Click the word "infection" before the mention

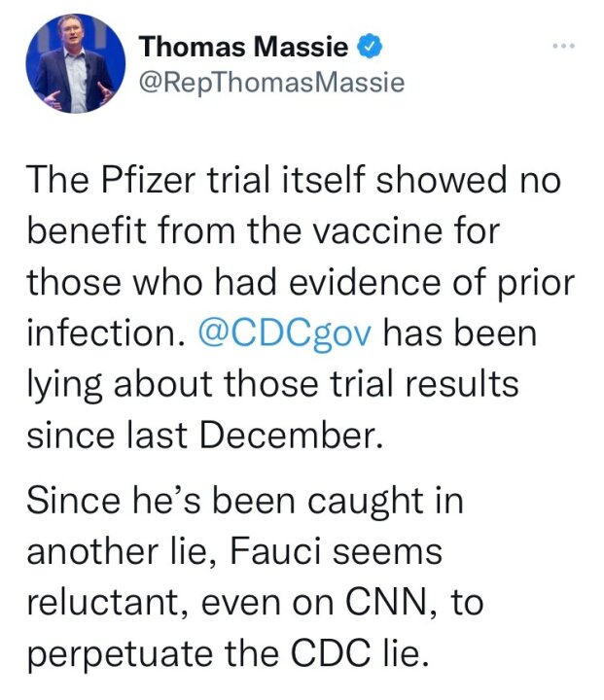click(106, 333)
